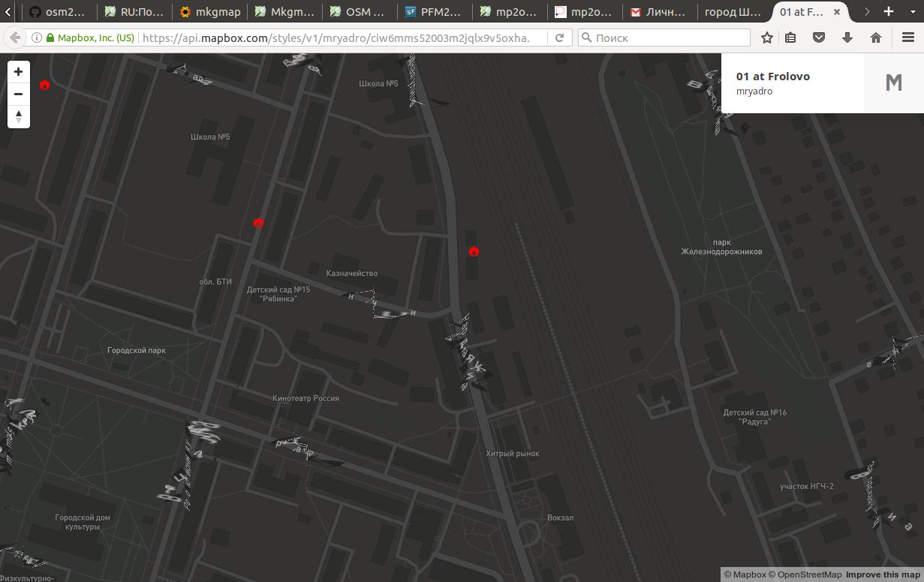
Task: Click the Городской дом культуры label
Action: pyautogui.click(x=83, y=522)
